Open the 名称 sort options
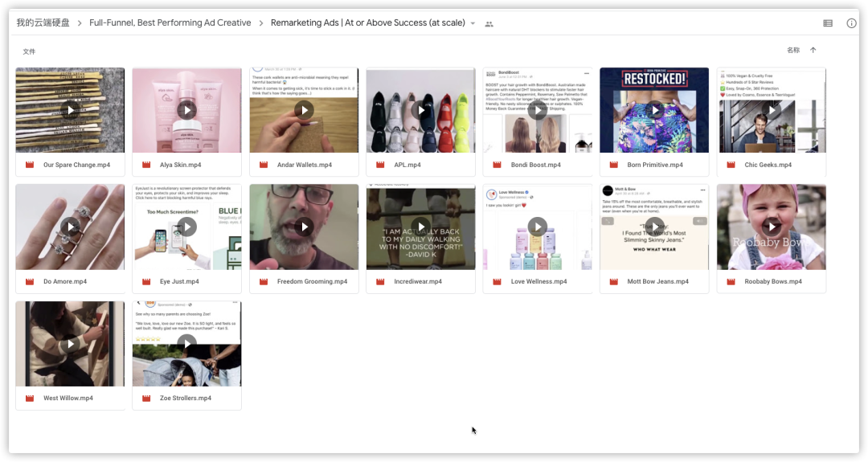 pos(793,50)
